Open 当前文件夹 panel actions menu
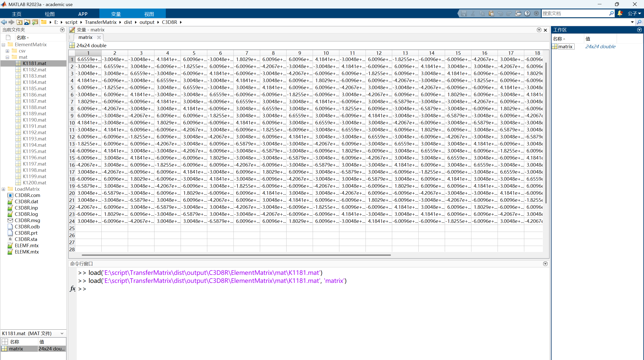This screenshot has height=360, width=644. [62, 30]
